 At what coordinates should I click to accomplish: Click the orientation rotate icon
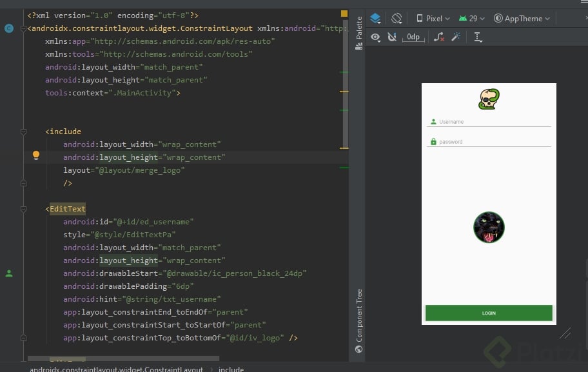click(x=397, y=19)
